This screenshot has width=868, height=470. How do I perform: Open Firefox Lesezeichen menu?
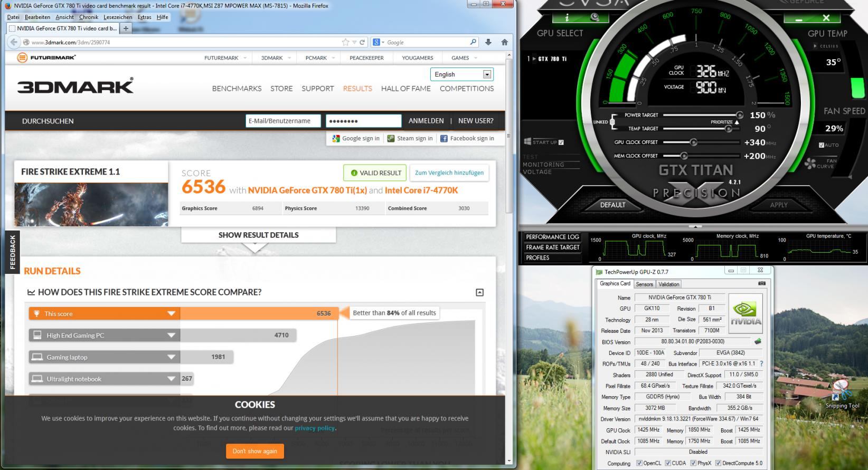click(118, 17)
